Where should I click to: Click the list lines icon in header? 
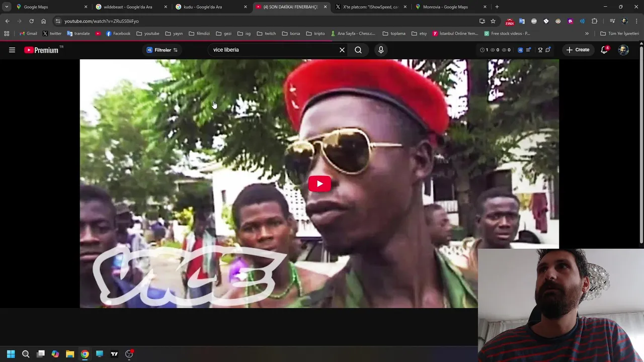[528, 50]
